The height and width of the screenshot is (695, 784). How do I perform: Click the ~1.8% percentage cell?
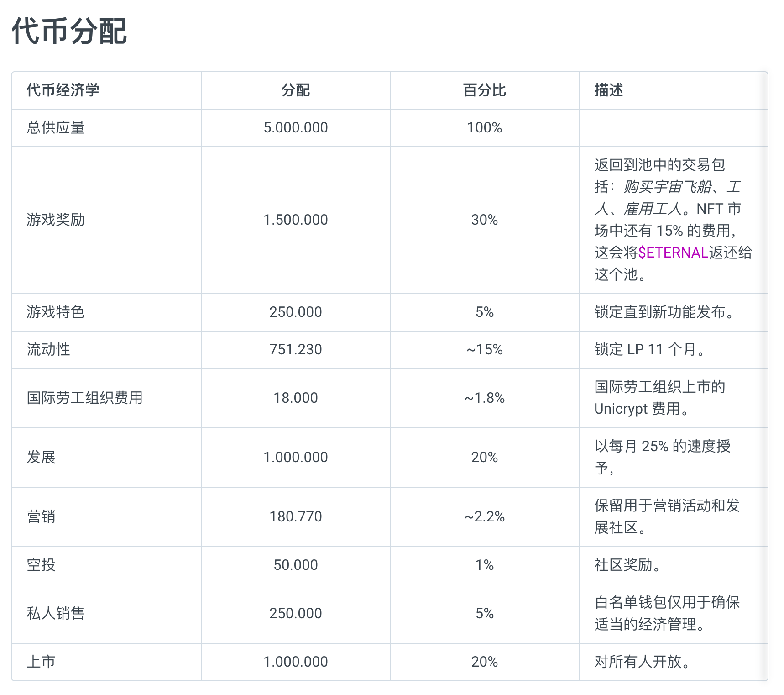(485, 398)
